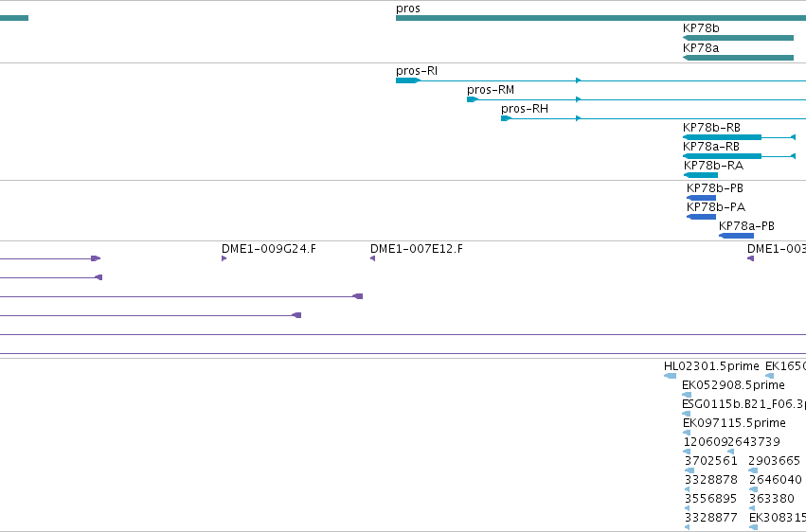
Task: Open the KP78b-PA protein label
Action: pos(716,207)
